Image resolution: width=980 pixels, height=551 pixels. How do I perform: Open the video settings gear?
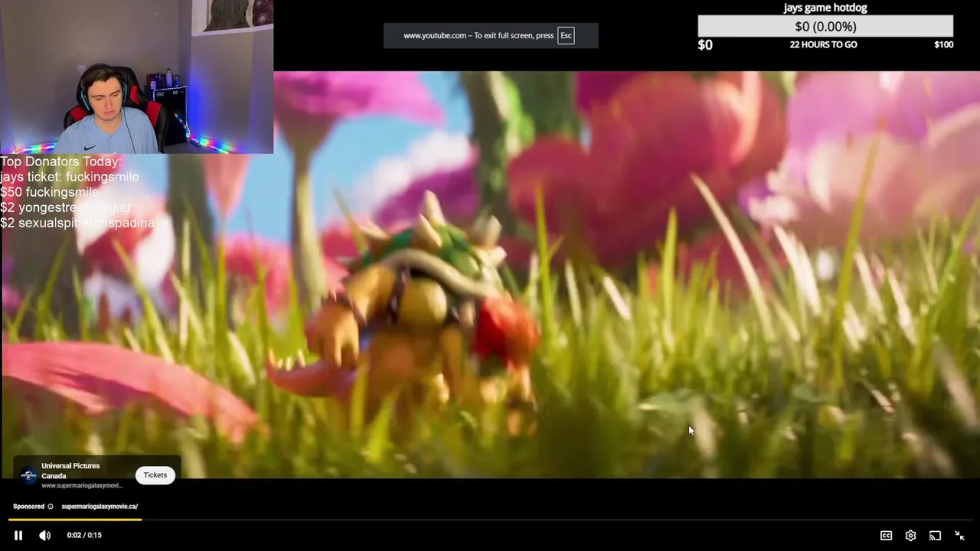click(910, 536)
